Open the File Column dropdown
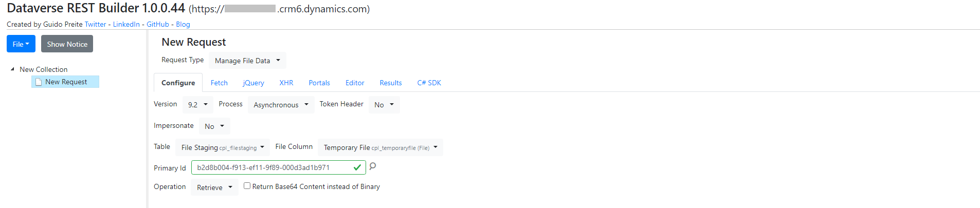 [x=380, y=147]
